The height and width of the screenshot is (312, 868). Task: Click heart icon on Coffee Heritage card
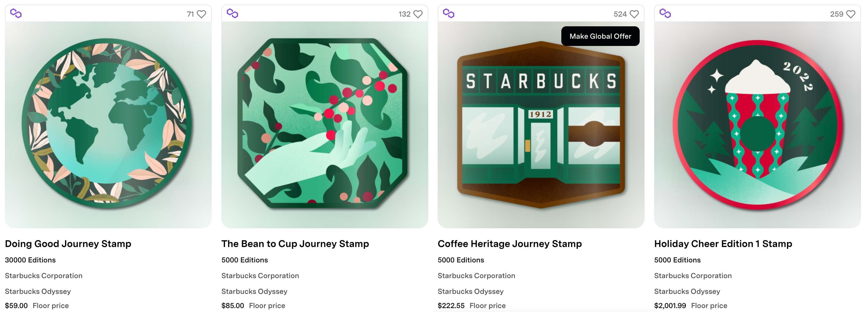coord(634,14)
